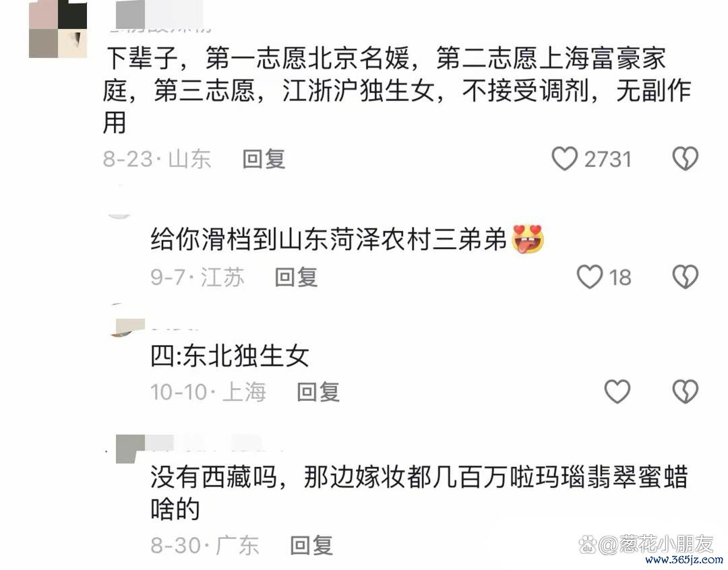The width and height of the screenshot is (728, 570).
Task: Reply to the 8-30 广东 comment
Action: pos(311,545)
